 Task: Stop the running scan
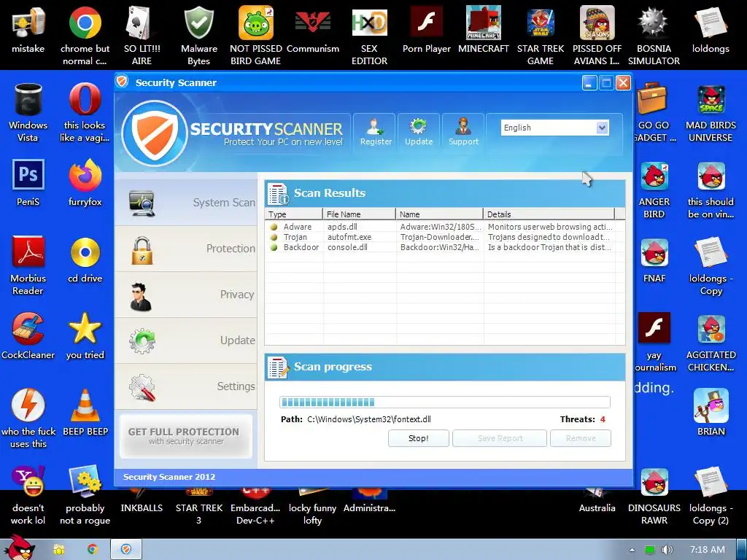(418, 438)
